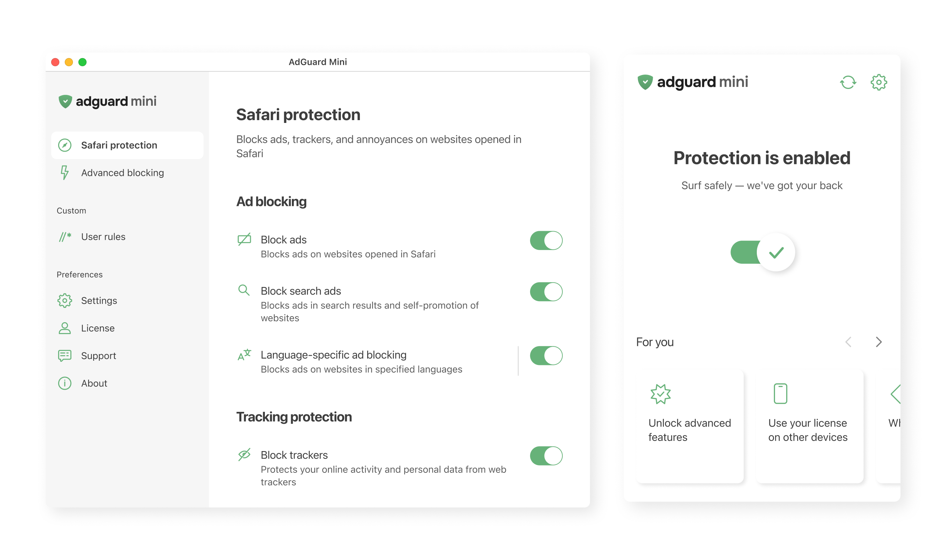The image size is (946, 560).
Task: Open settings via the popup gear icon
Action: pos(878,82)
